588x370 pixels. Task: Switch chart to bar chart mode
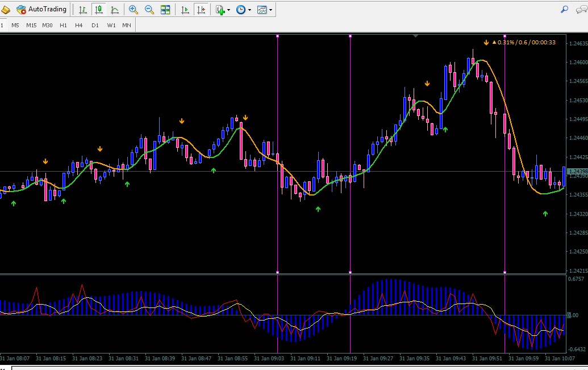point(83,10)
